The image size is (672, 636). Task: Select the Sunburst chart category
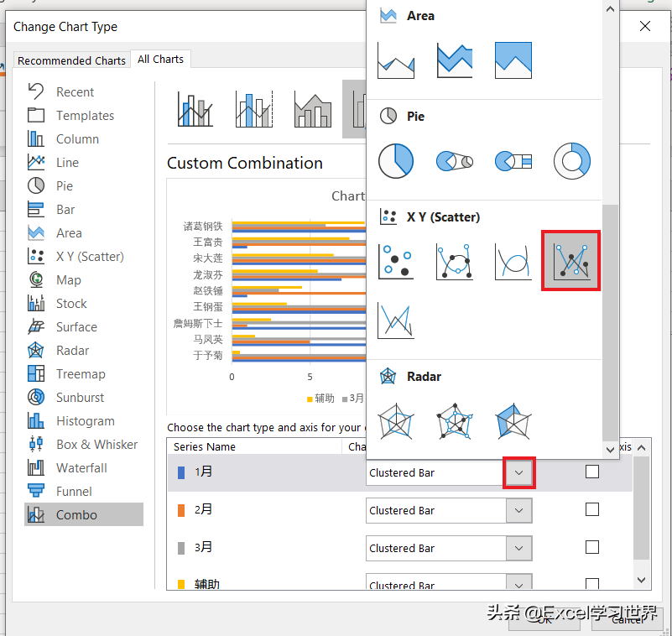click(x=81, y=398)
